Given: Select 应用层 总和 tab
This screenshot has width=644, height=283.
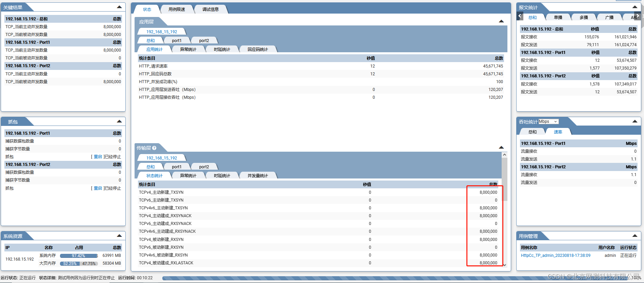Looking at the screenshot, I should [150, 41].
